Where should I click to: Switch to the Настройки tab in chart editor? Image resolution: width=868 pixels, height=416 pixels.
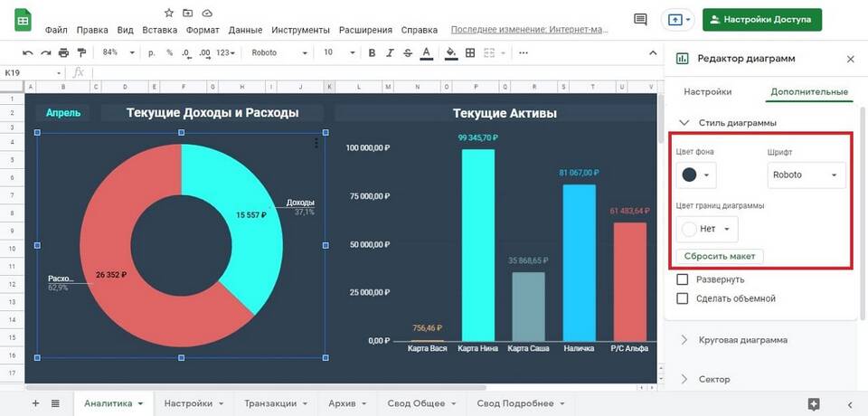pyautogui.click(x=707, y=91)
